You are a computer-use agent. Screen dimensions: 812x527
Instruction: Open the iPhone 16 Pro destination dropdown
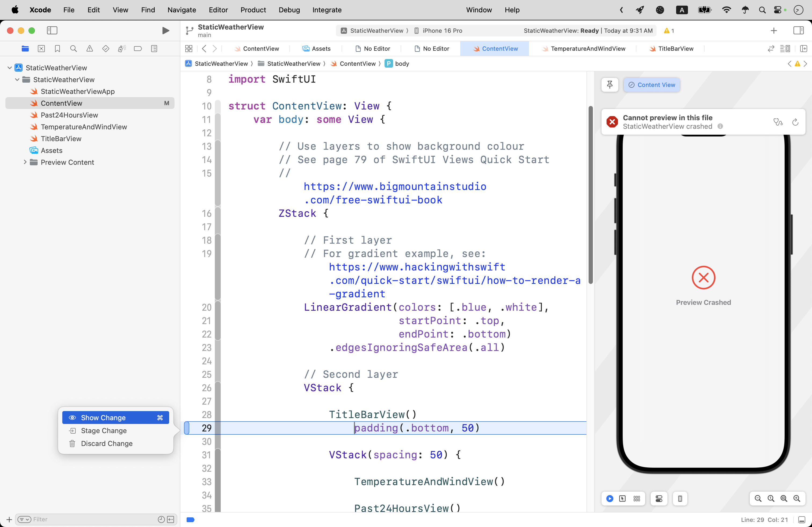[x=442, y=31]
